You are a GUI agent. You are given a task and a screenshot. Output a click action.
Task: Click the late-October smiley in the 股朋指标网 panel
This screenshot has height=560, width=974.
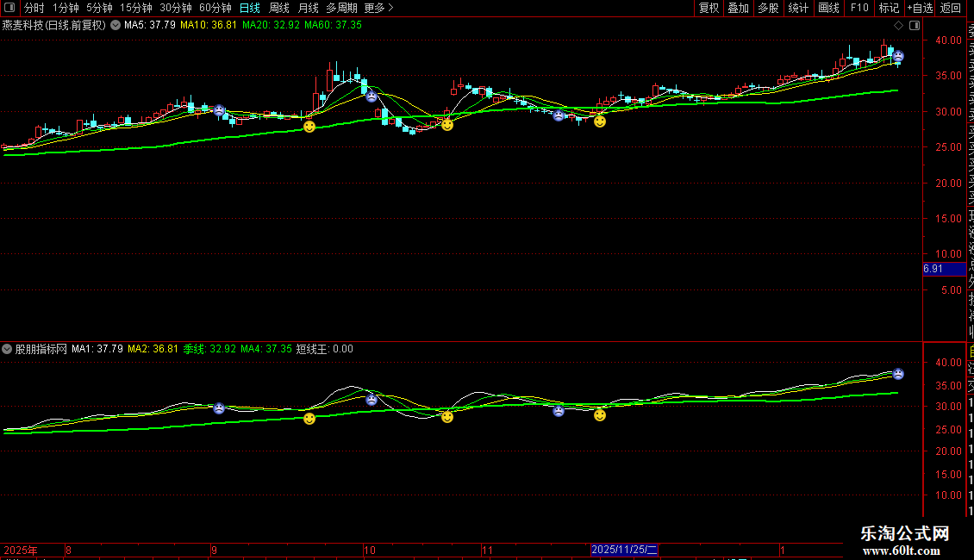[447, 417]
